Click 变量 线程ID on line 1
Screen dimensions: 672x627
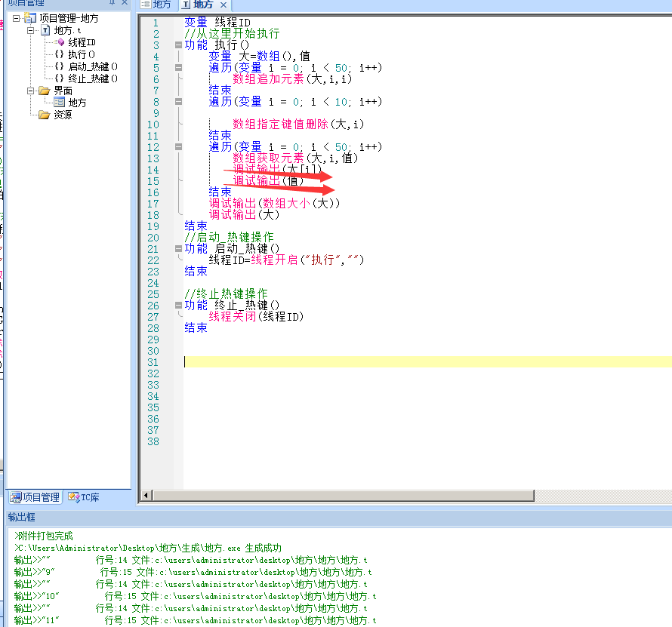tap(217, 23)
